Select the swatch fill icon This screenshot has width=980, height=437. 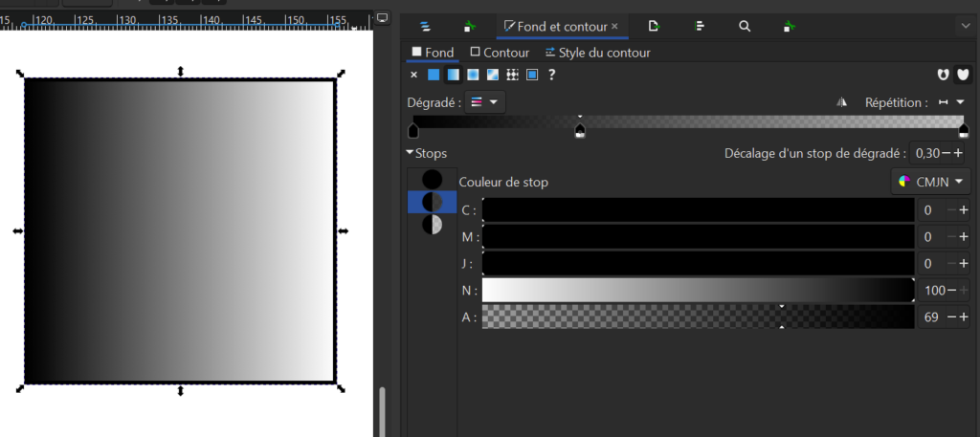point(532,75)
